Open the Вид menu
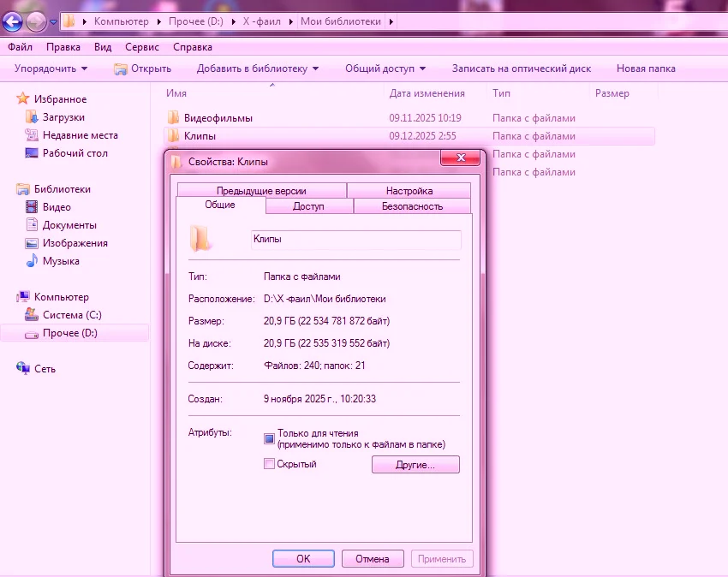 coord(103,47)
